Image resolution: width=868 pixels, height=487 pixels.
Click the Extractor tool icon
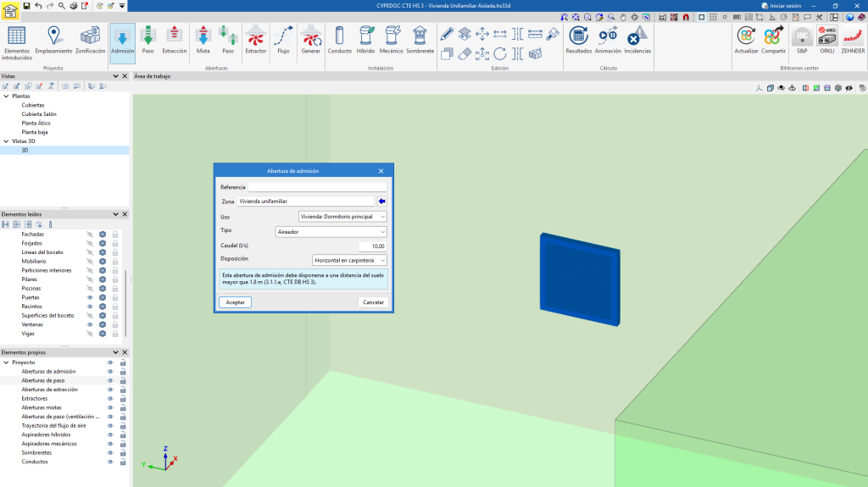tap(255, 42)
